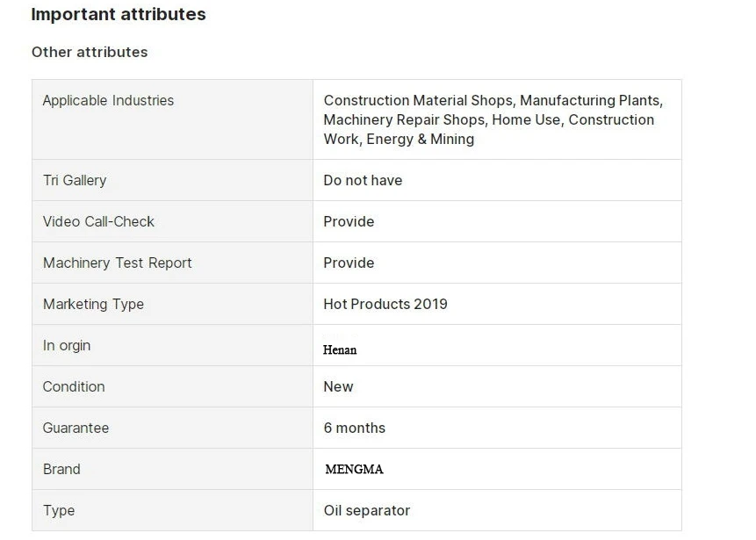Image resolution: width=756 pixels, height=540 pixels.
Task: Select the "Machinery Test Report" label cell
Action: click(x=172, y=263)
